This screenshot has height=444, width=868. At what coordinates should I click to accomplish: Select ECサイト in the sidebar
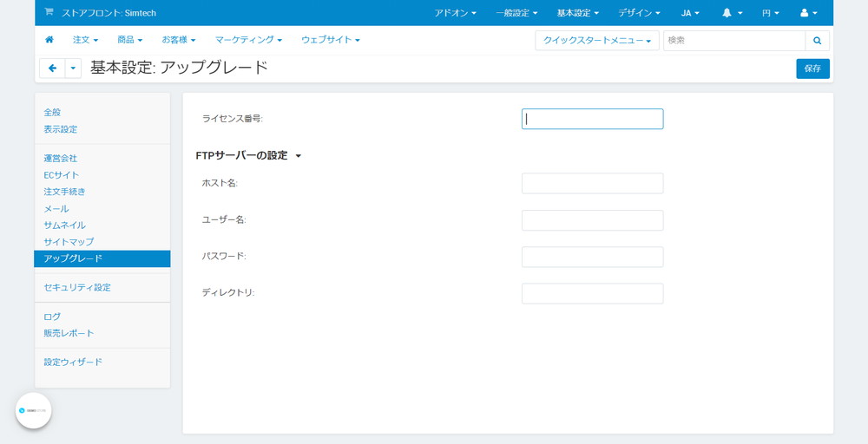pos(62,174)
